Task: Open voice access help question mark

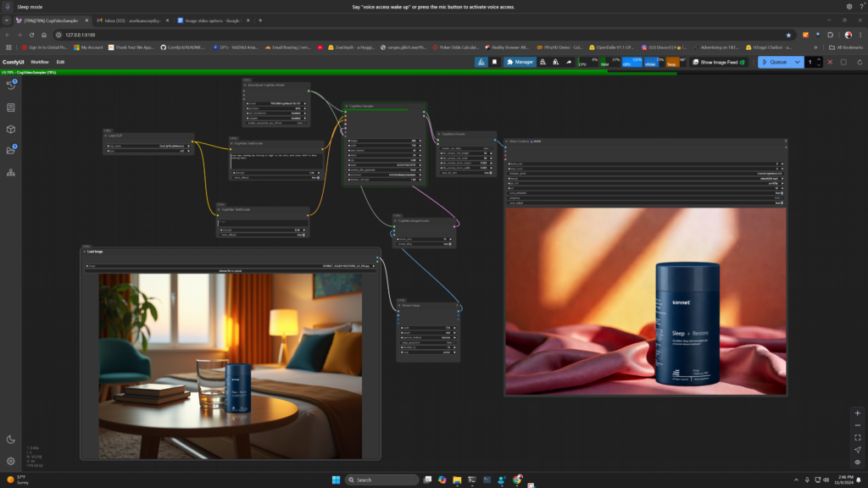Action: point(861,7)
